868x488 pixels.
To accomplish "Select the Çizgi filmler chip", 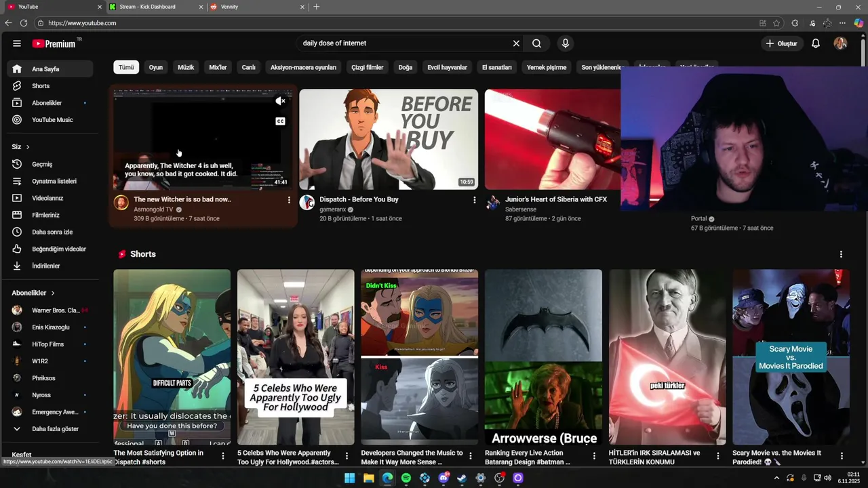I will tap(367, 67).
